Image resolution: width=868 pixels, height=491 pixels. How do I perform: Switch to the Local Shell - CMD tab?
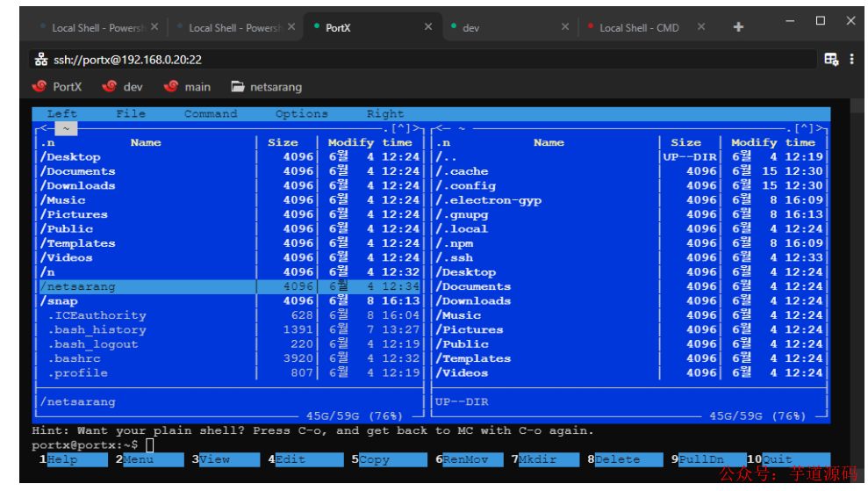pyautogui.click(x=645, y=27)
